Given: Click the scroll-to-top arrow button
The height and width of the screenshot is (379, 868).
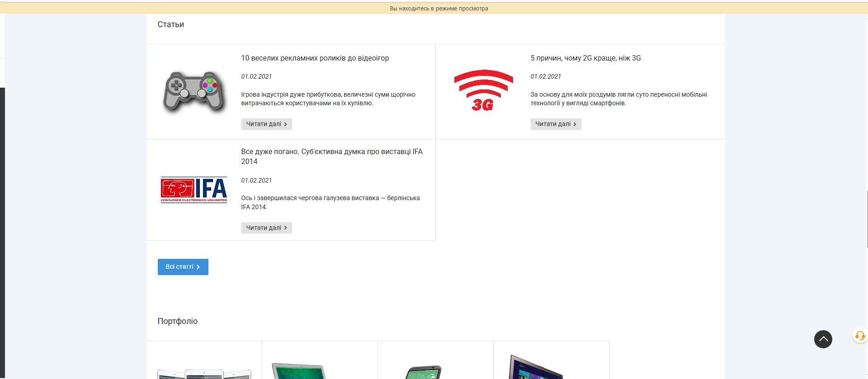Looking at the screenshot, I should tap(823, 339).
